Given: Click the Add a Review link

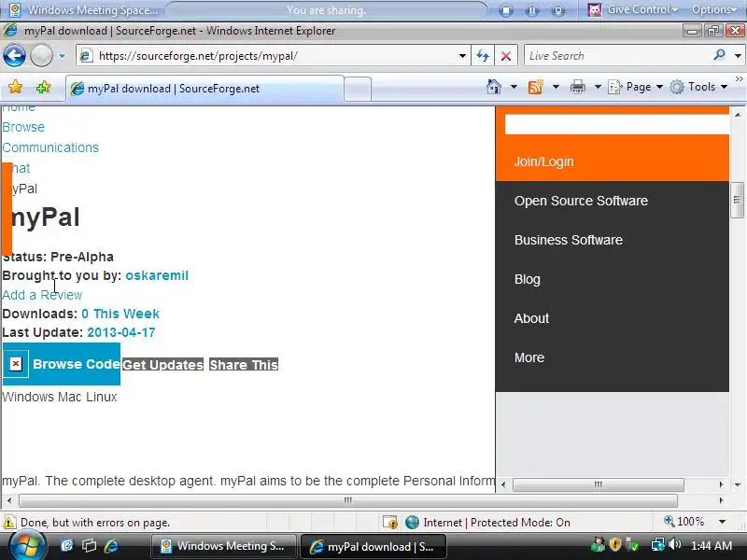Looking at the screenshot, I should 42,295.
